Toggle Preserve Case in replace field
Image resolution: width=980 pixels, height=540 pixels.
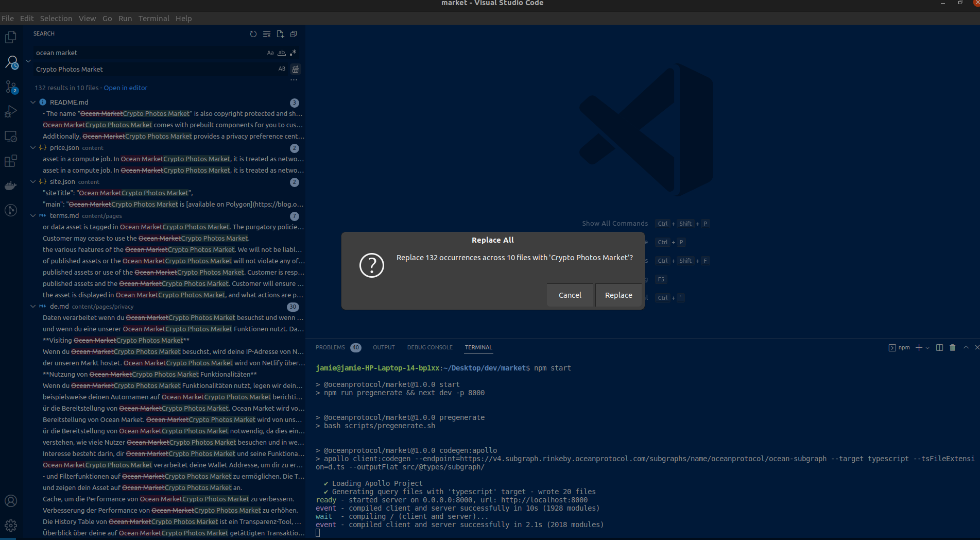pyautogui.click(x=282, y=69)
